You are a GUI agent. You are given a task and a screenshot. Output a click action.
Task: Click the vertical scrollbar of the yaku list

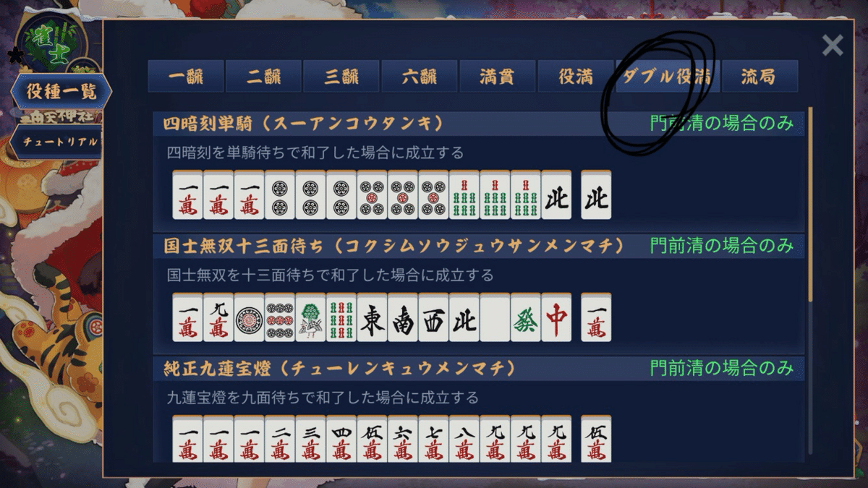point(810,203)
